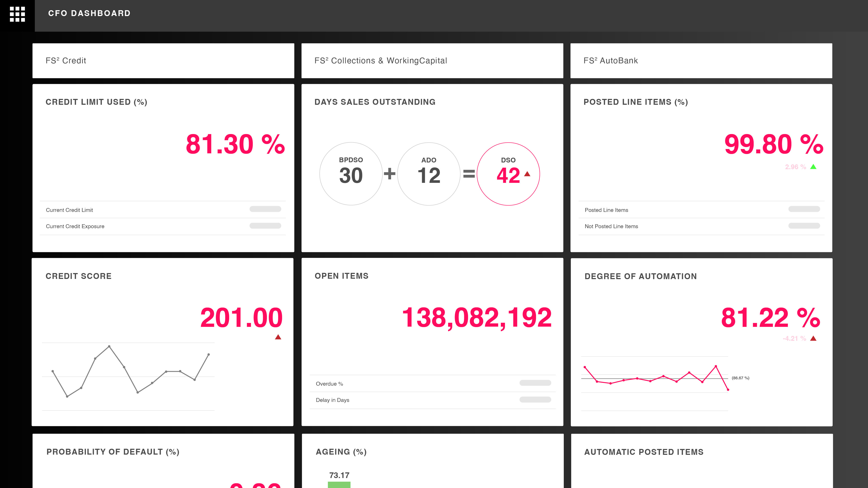
Task: Click the 73.17 bar in Ageing chart
Action: click(339, 485)
